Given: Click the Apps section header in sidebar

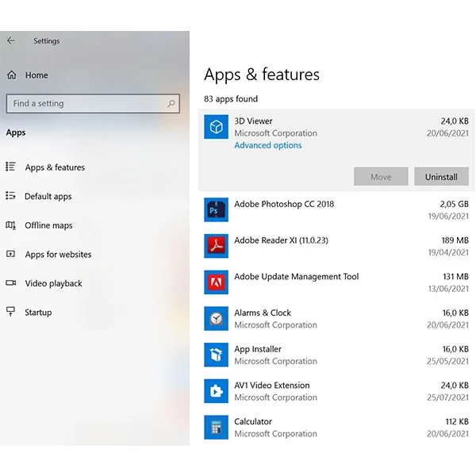Looking at the screenshot, I should coord(16,132).
